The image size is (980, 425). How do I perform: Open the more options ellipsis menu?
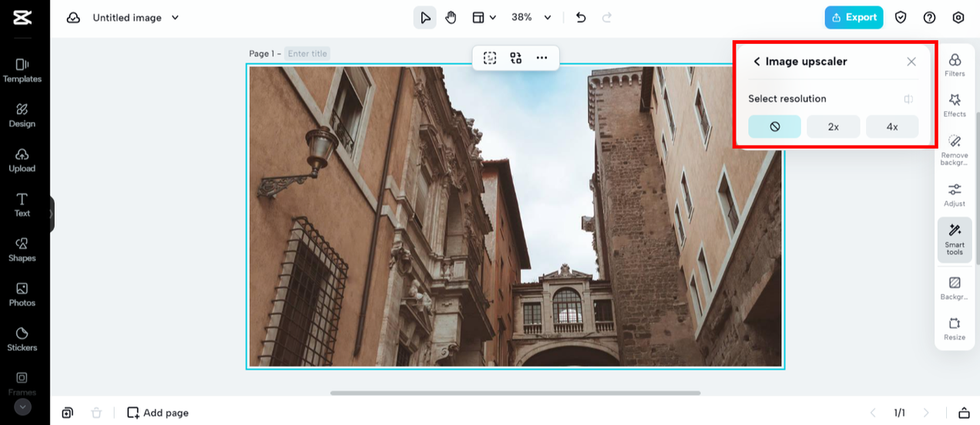[542, 58]
